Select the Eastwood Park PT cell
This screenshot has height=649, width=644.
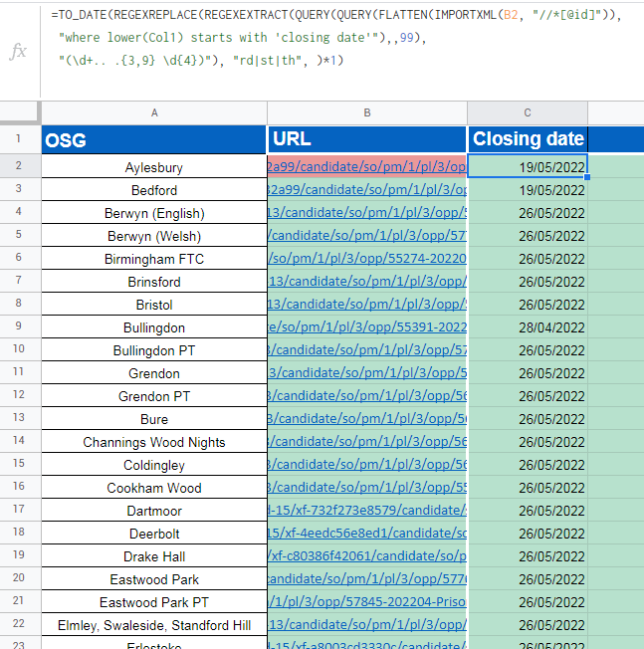click(x=154, y=602)
